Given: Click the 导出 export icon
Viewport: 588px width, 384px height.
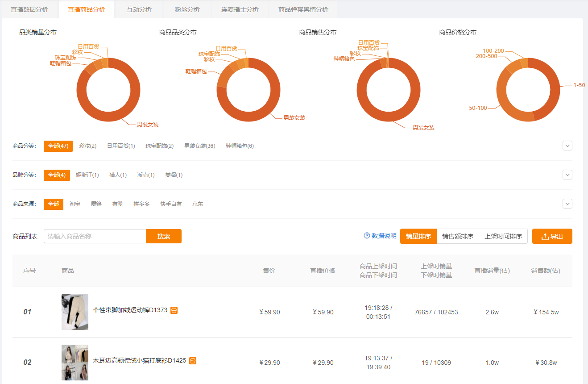Looking at the screenshot, I should pyautogui.click(x=545, y=236).
